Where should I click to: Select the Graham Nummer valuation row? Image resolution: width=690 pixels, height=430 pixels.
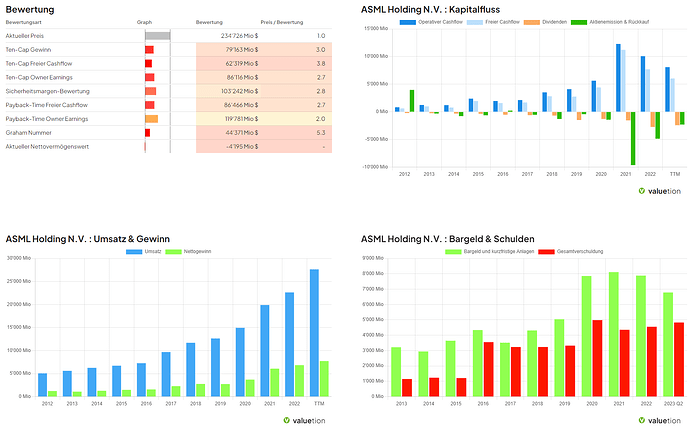pyautogui.click(x=169, y=132)
